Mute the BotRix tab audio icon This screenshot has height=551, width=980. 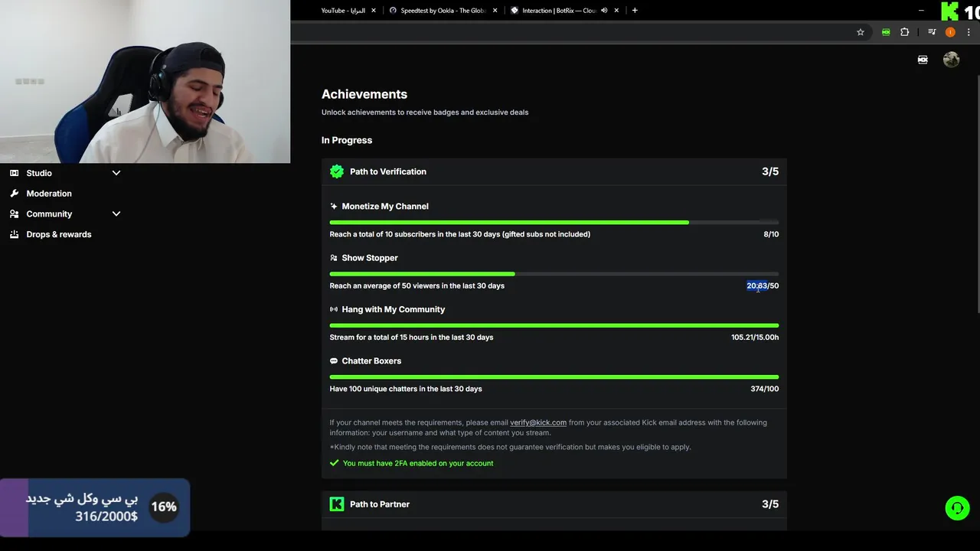(604, 11)
